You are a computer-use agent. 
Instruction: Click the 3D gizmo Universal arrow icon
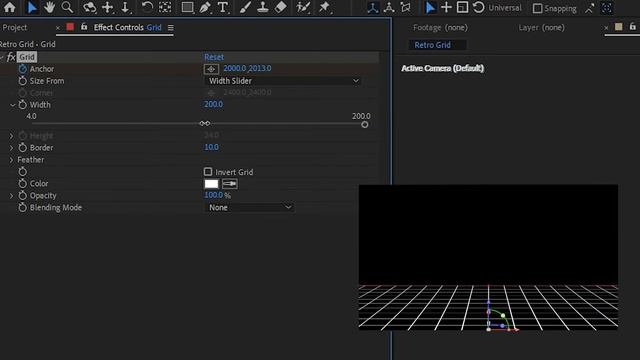point(430,7)
